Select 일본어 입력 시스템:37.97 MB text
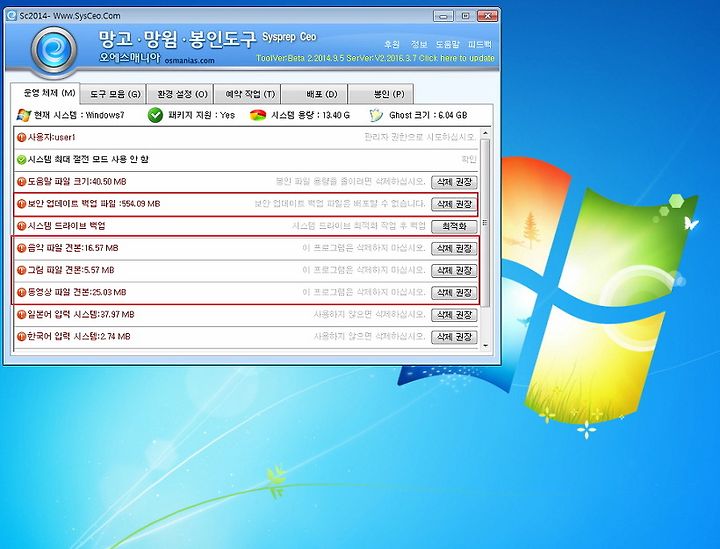 81,314
